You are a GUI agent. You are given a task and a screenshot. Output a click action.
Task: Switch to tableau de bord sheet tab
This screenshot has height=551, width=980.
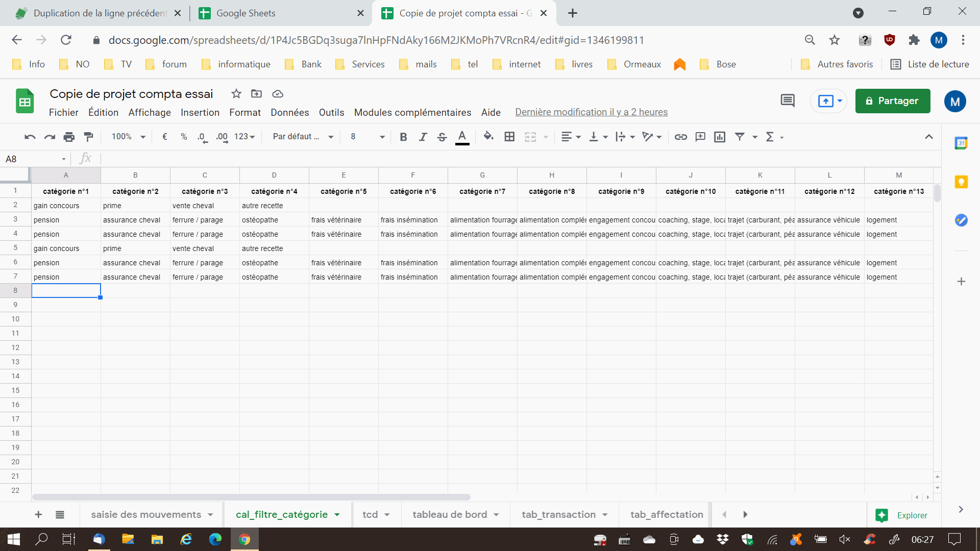tap(450, 515)
